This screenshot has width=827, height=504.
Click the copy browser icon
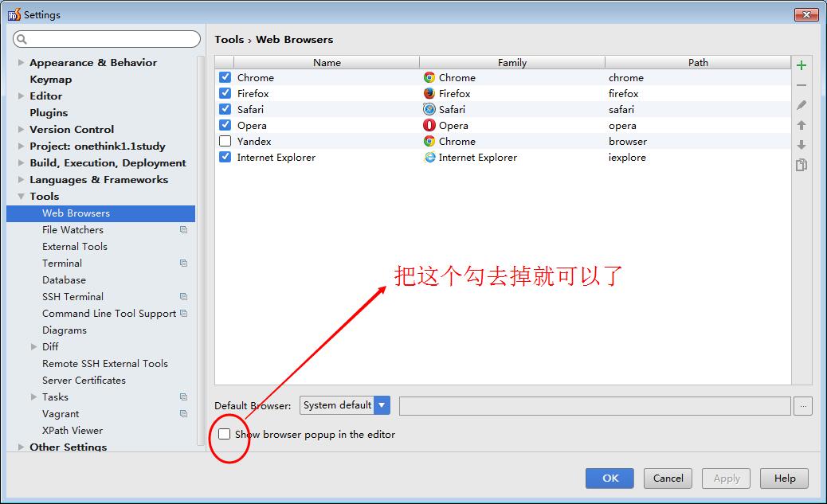802,165
